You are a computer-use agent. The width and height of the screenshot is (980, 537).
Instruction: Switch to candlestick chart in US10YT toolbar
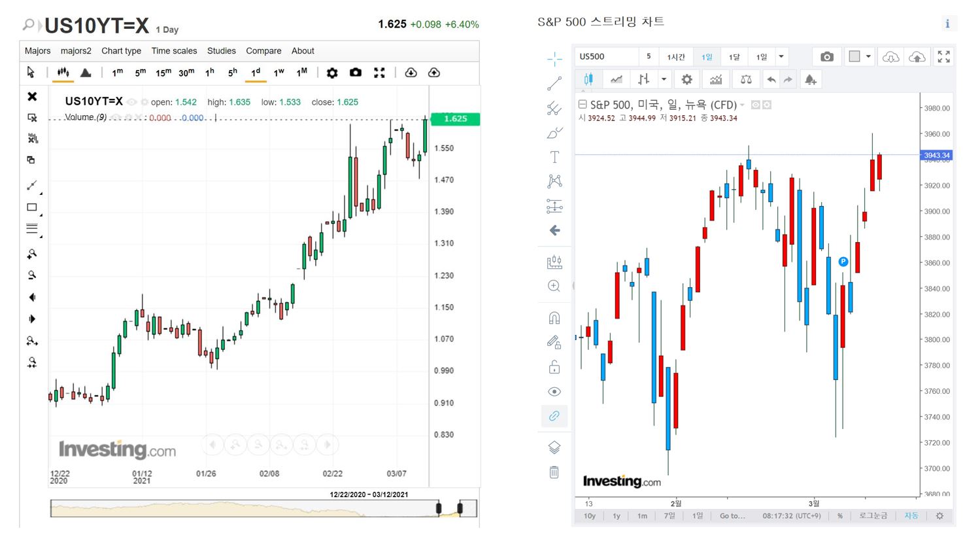tap(63, 72)
